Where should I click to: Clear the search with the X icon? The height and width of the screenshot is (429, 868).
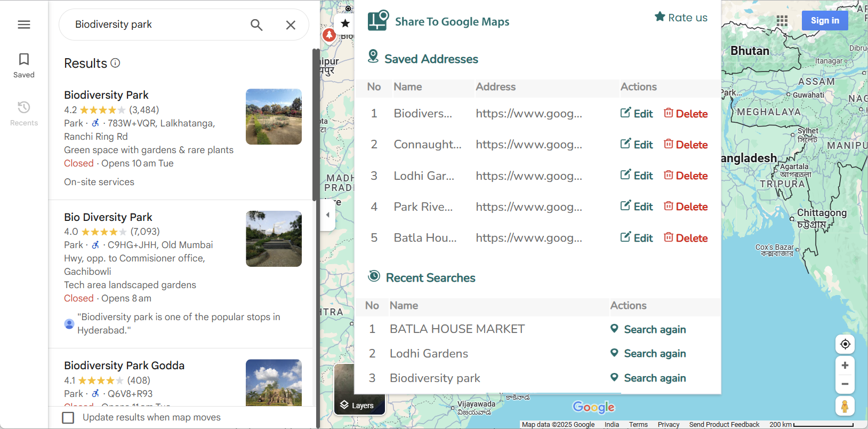coord(291,25)
